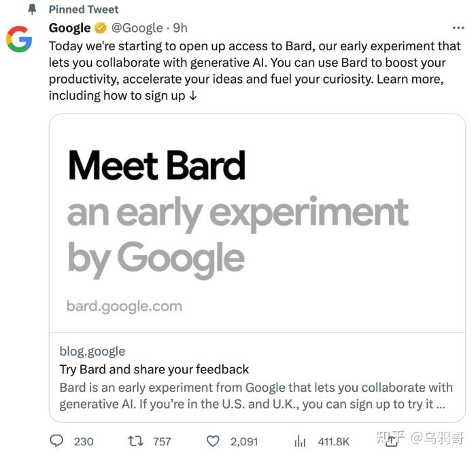Image resolution: width=476 pixels, height=457 pixels.
Task: Click the Google display name
Action: 69,28
